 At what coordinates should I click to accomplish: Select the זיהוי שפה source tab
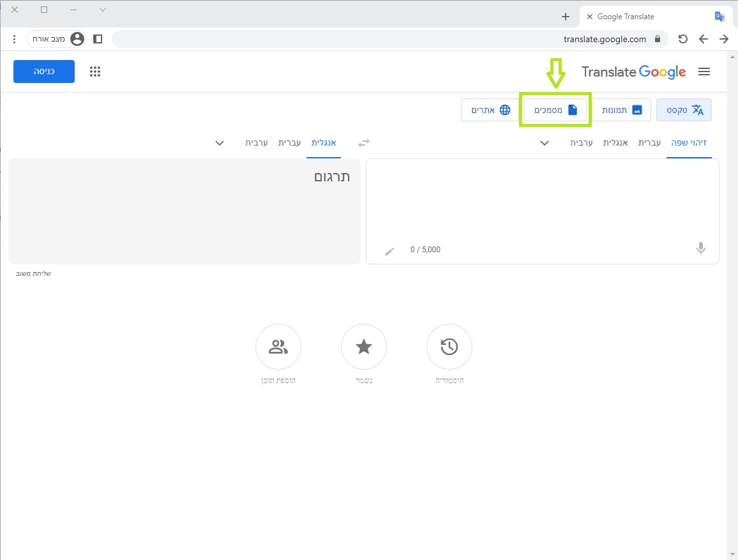pyautogui.click(x=688, y=143)
